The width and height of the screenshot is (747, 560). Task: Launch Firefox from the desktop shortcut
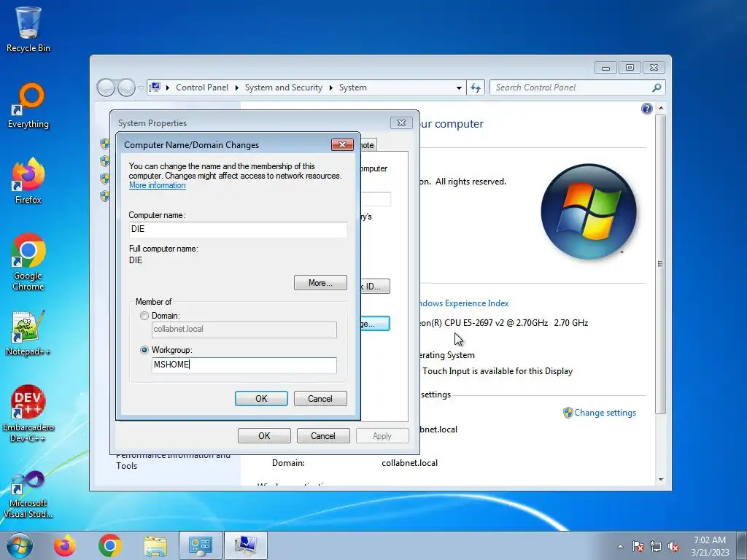28,181
